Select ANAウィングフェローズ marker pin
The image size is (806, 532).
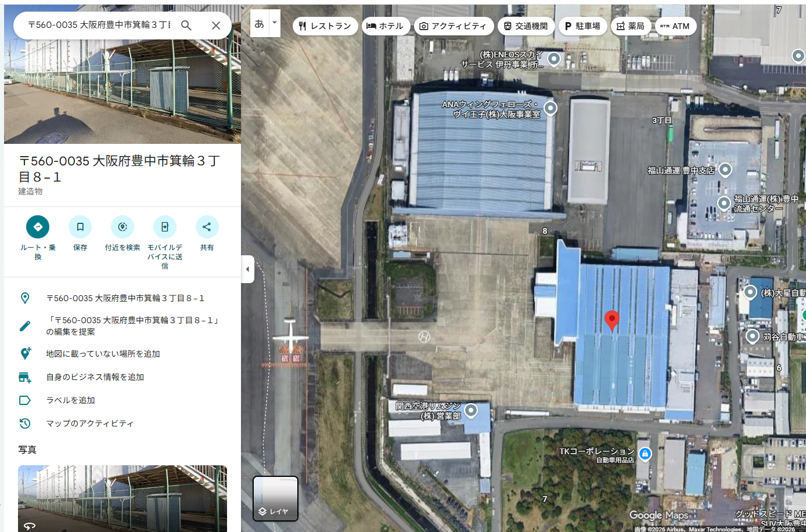[x=550, y=108]
